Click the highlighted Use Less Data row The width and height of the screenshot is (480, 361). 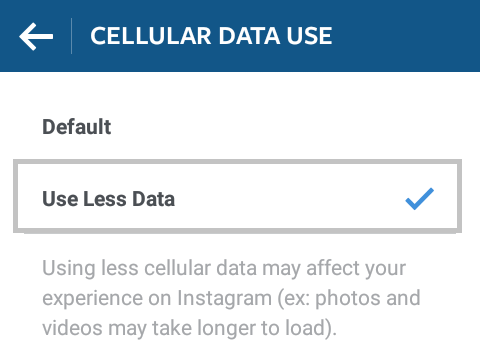[237, 196]
